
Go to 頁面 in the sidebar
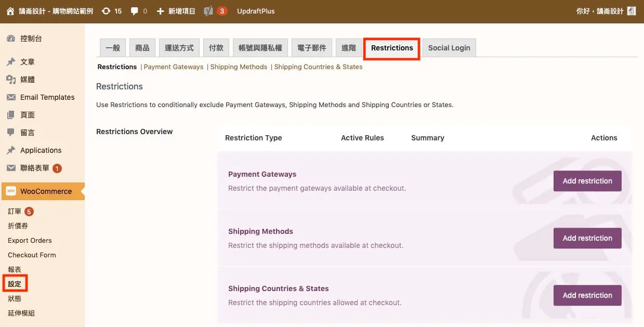[x=28, y=115]
